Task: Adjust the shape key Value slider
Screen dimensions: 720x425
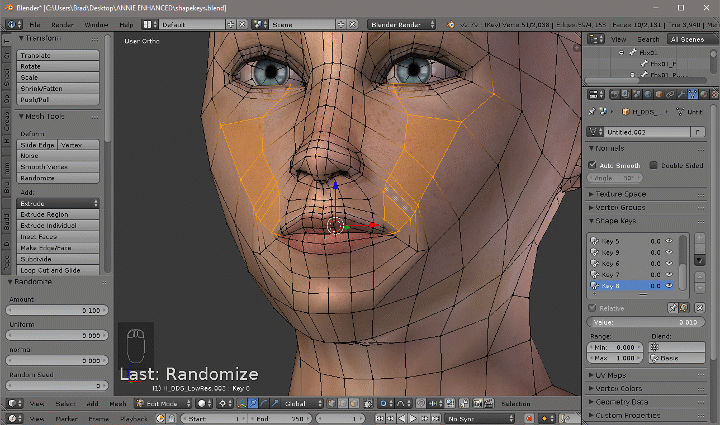Action: point(648,323)
